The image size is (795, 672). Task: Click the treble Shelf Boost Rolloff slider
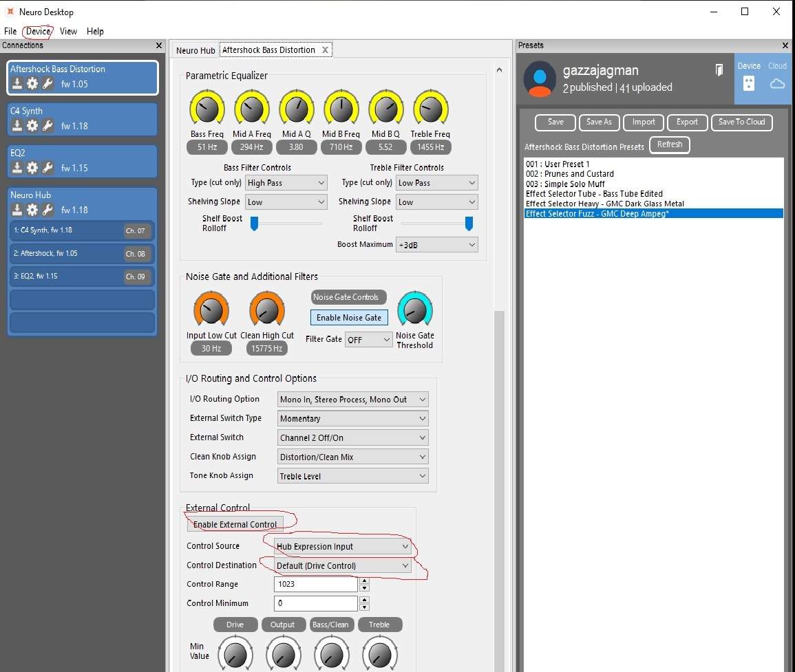click(436, 223)
